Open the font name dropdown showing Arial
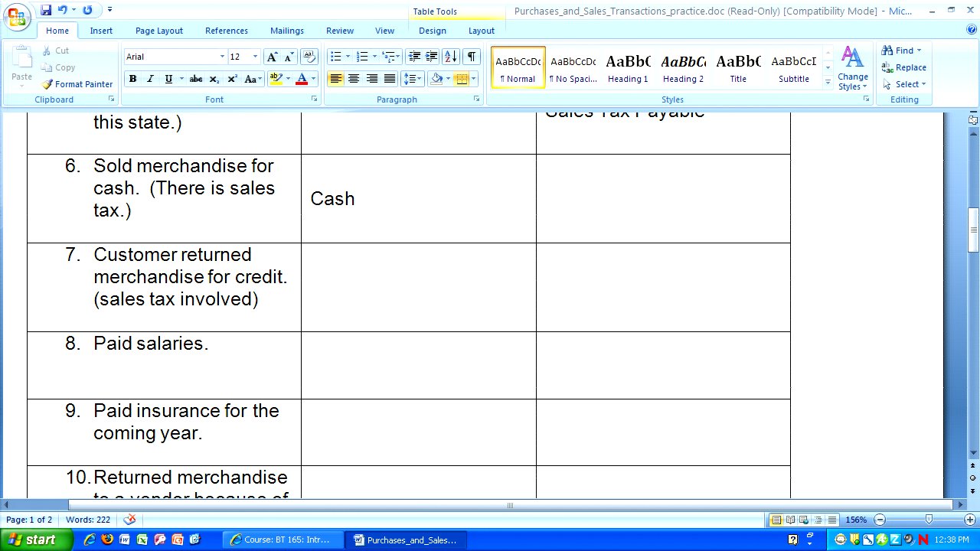Screen dimensions: 980x551 [x=222, y=57]
